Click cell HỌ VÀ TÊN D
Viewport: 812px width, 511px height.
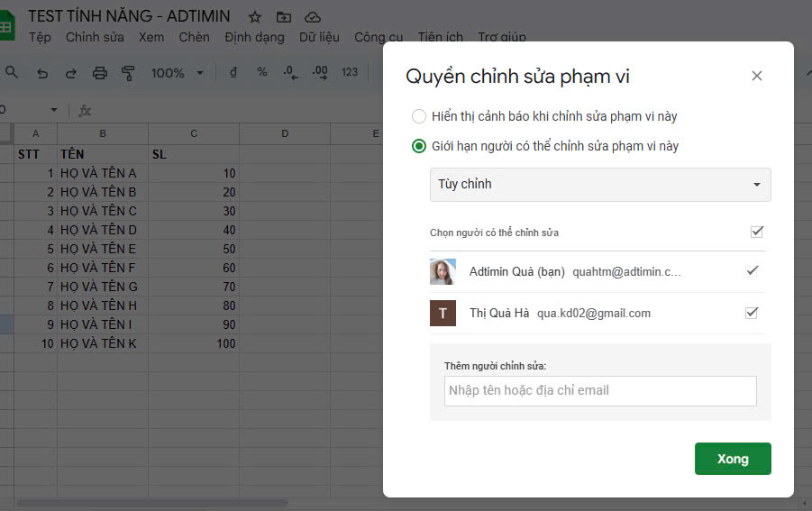point(103,230)
